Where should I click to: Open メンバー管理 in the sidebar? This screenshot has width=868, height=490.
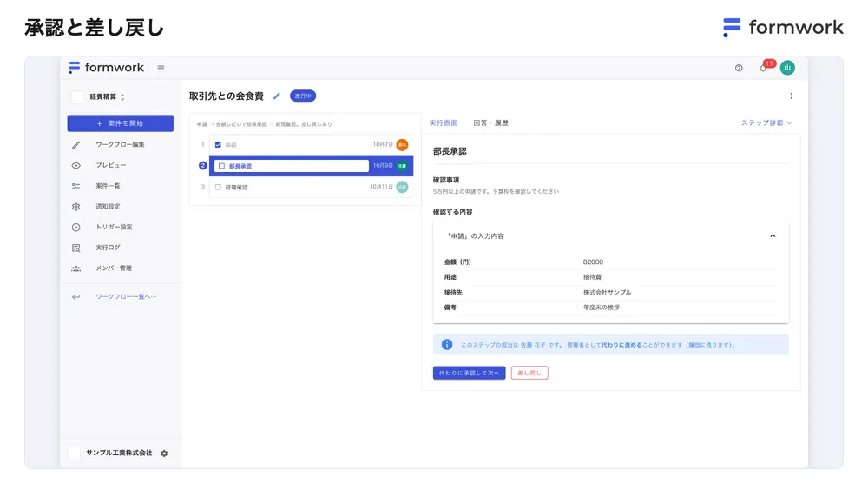(114, 268)
